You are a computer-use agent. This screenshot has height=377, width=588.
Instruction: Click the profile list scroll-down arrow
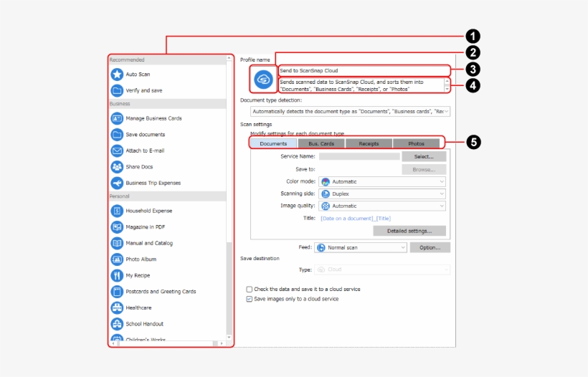[x=229, y=338]
